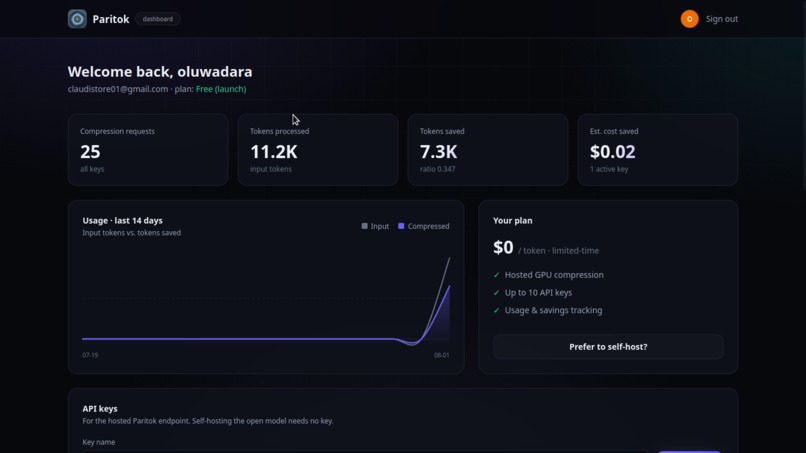Click the ratio 0.347 text
806x453 pixels.
[x=437, y=169]
